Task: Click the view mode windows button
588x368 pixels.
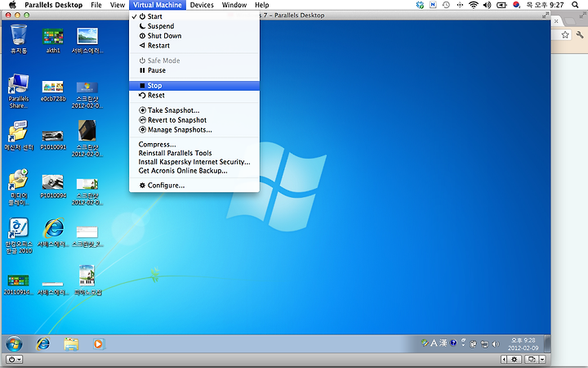Action: tap(532, 360)
